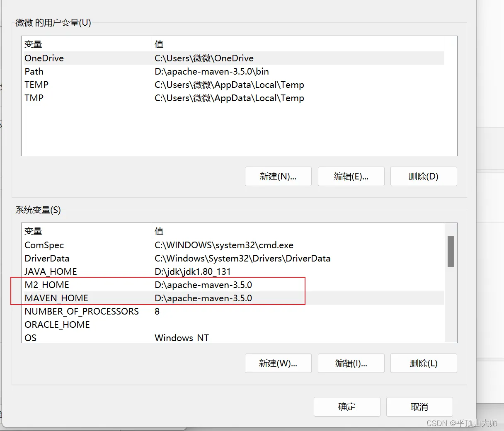Click 新建(W)... button for system variables
The height and width of the screenshot is (431, 504).
click(278, 363)
